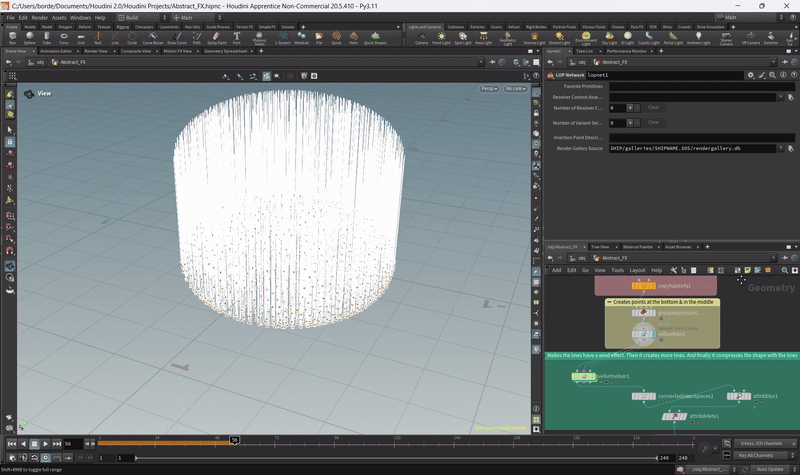The height and width of the screenshot is (475, 800).
Task: Add a Point Light from shelf
Action: pos(441,38)
